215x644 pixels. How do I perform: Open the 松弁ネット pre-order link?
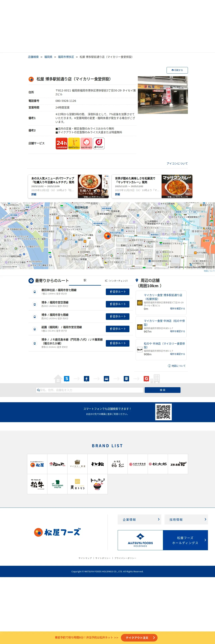(86, 638)
